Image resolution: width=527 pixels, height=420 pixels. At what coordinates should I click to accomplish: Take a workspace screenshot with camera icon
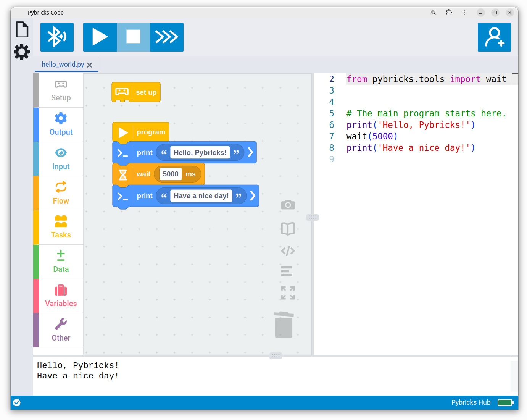[288, 205]
